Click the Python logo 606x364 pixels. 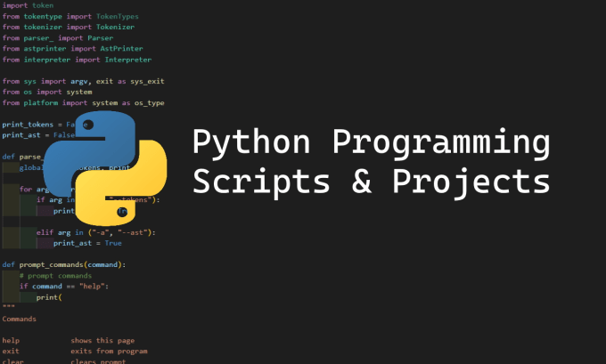click(x=105, y=168)
